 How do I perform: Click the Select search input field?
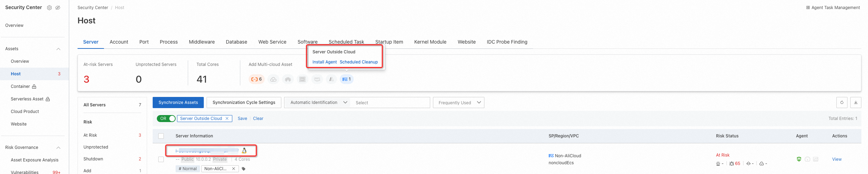point(390,103)
